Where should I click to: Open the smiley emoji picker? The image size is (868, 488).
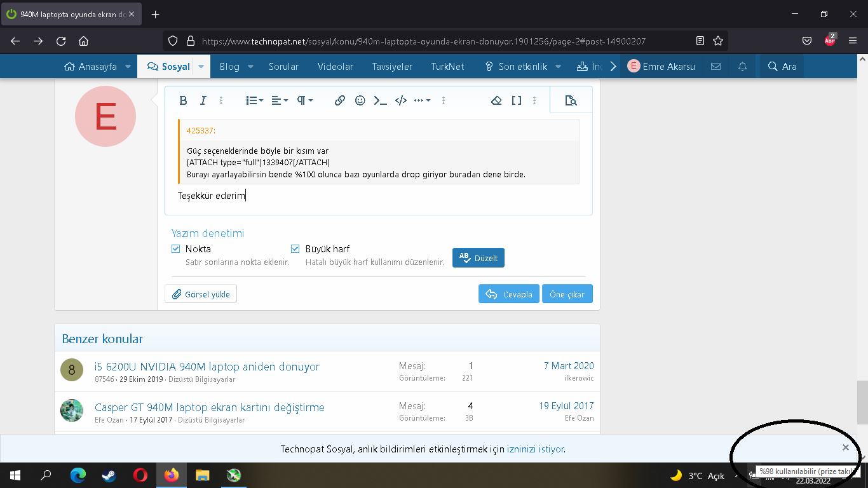[360, 100]
